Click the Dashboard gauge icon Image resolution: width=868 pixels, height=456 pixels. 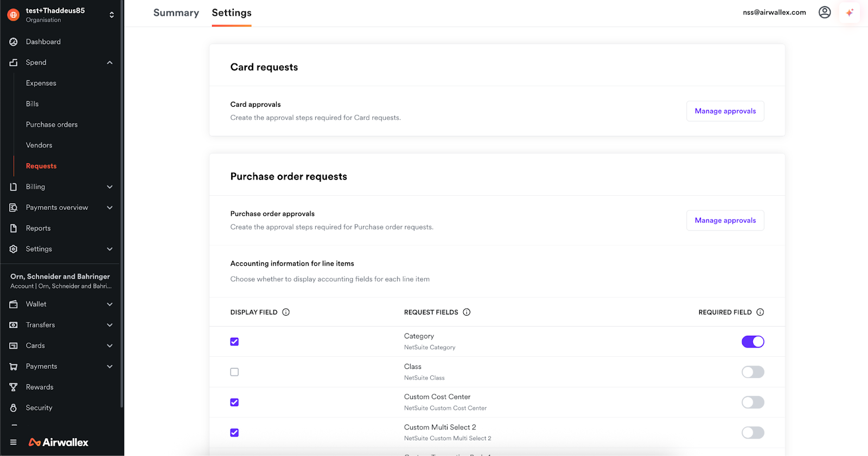coord(14,42)
